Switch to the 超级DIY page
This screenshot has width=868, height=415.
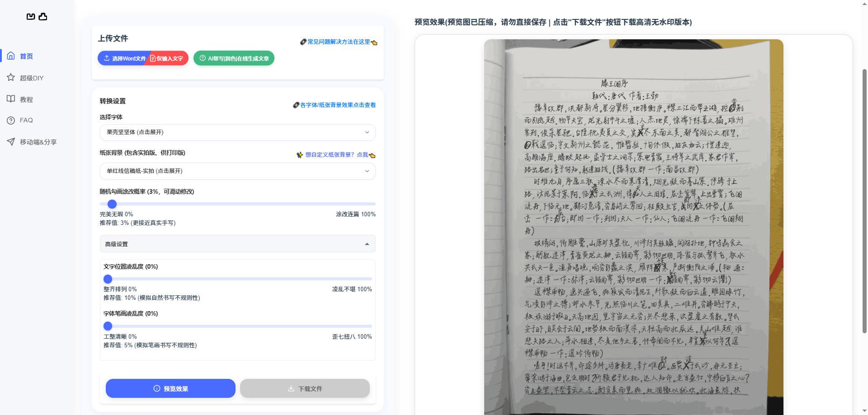click(31, 77)
